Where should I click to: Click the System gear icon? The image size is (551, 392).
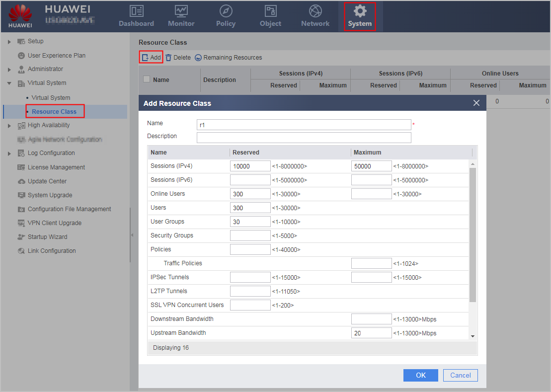coord(360,11)
